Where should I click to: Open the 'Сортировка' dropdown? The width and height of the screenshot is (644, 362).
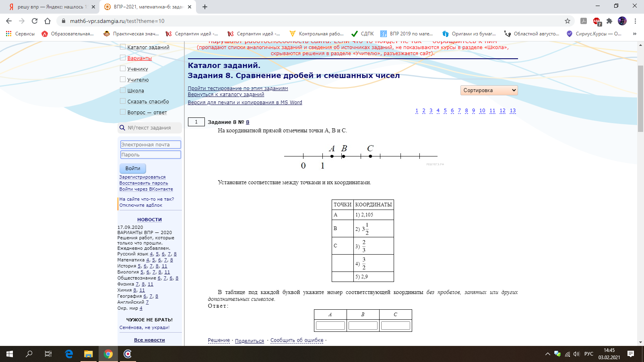point(489,90)
